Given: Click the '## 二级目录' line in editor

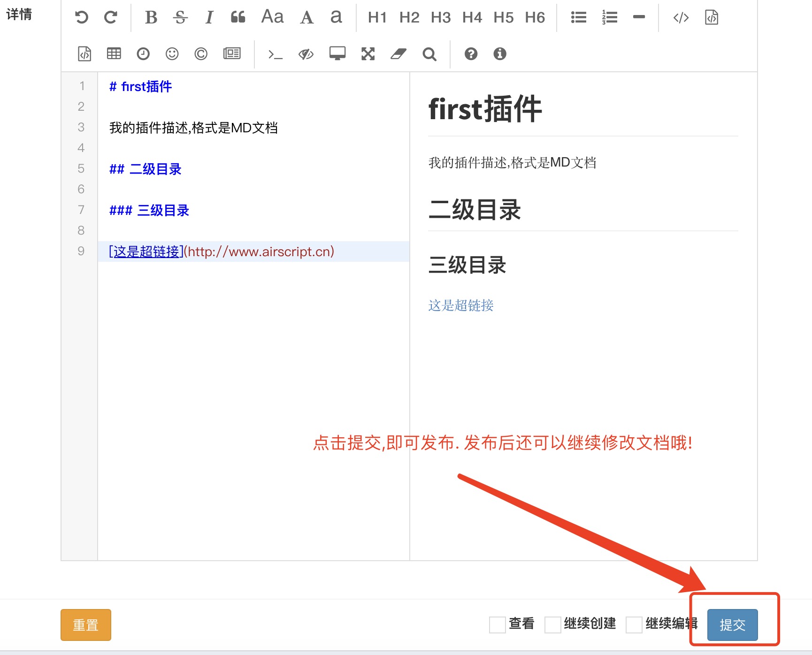Looking at the screenshot, I should [x=146, y=169].
